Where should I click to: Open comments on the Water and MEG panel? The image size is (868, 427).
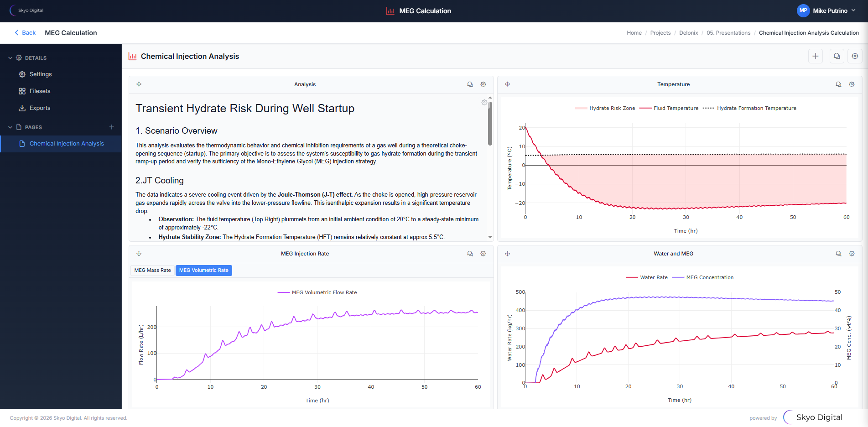pos(838,253)
